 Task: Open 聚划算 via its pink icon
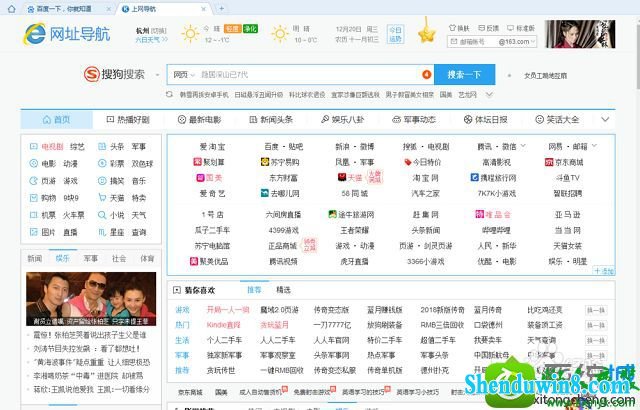tap(197, 162)
